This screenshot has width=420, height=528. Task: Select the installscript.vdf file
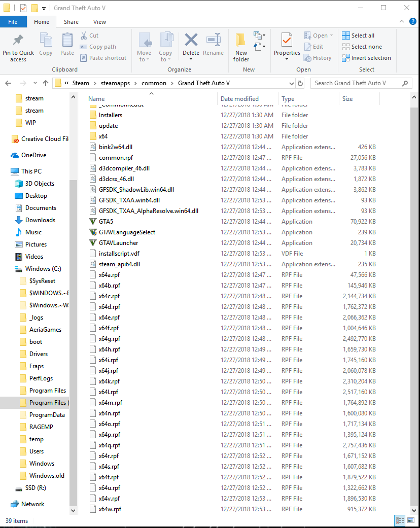[119, 254]
